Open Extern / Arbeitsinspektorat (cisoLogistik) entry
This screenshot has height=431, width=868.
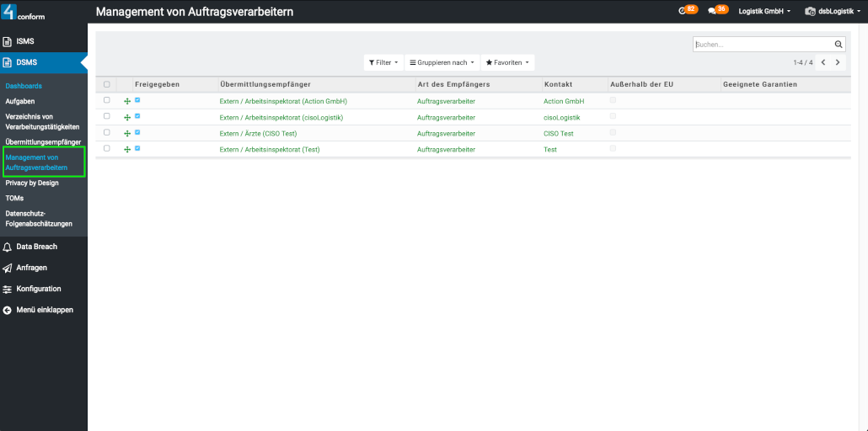[x=281, y=117]
